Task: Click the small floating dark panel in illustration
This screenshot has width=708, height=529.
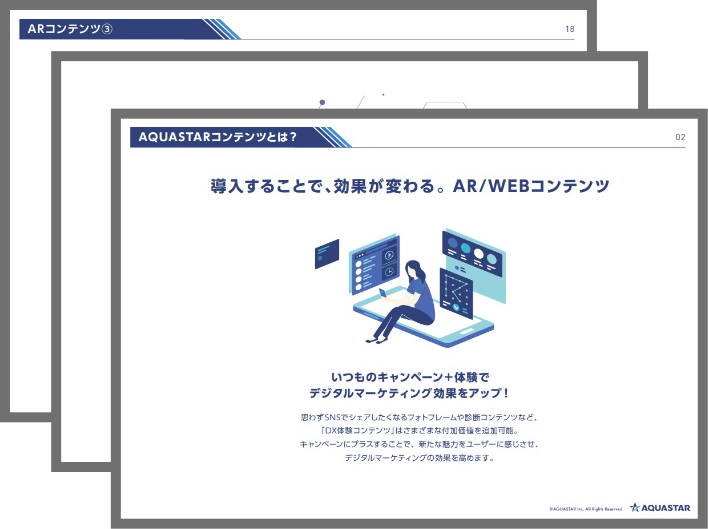Action: coord(327,254)
